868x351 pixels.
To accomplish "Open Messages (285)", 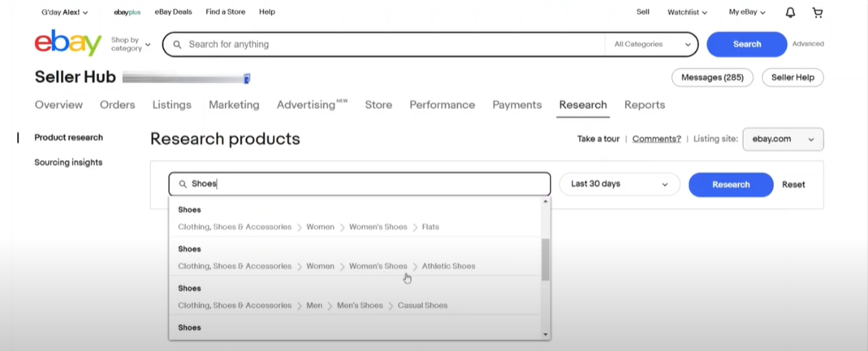I will [711, 77].
